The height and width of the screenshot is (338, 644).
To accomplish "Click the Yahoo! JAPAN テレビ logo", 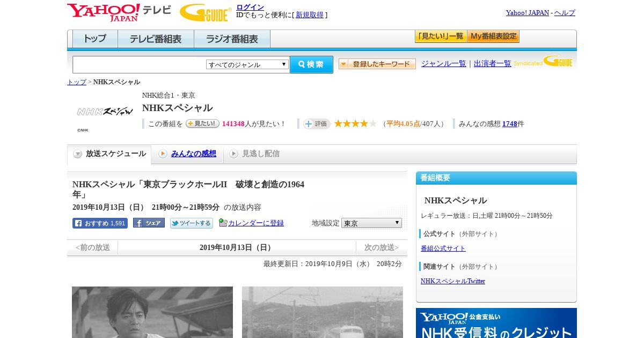I will [119, 12].
